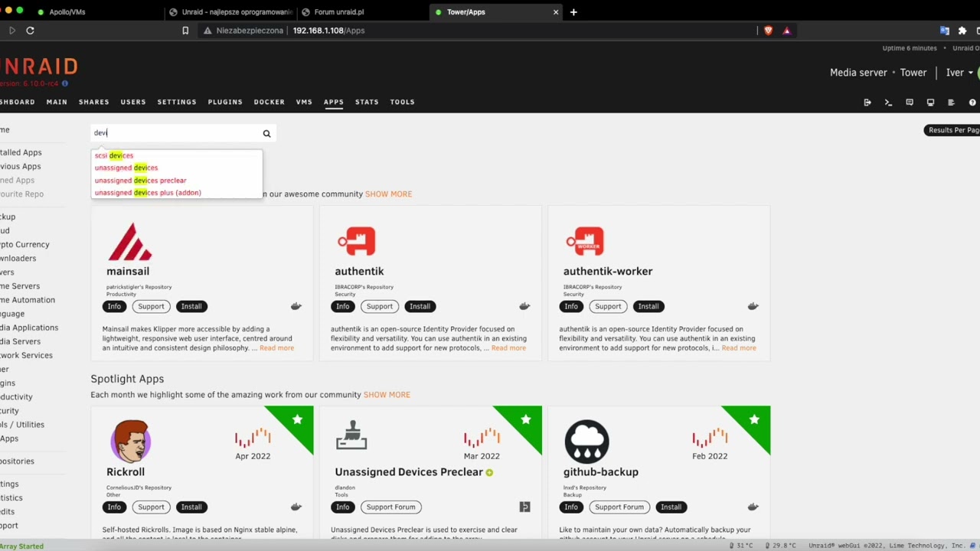Click the mainsail app logo
980x551 pixels.
point(129,242)
